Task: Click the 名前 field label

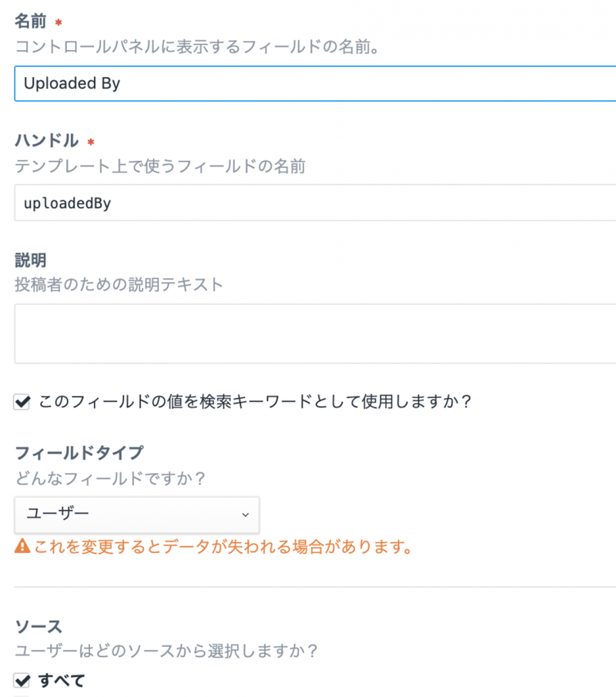Action: tap(32, 22)
